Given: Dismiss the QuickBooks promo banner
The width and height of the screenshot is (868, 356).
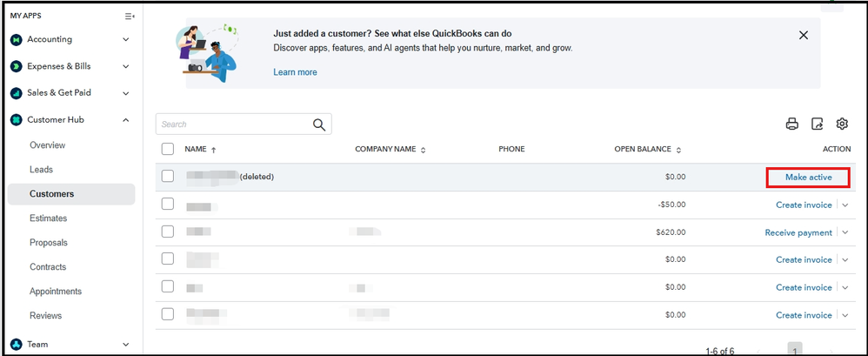Looking at the screenshot, I should click(803, 35).
